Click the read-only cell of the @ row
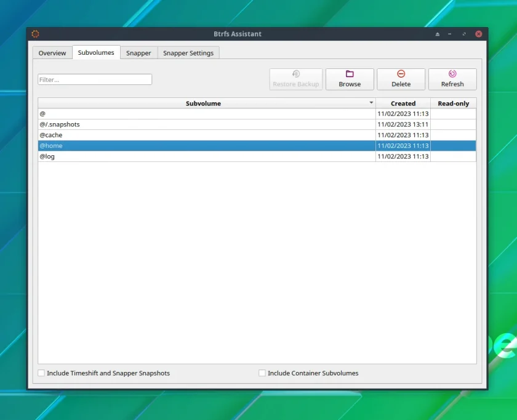Viewport: 517px width, 420px height. pos(454,114)
